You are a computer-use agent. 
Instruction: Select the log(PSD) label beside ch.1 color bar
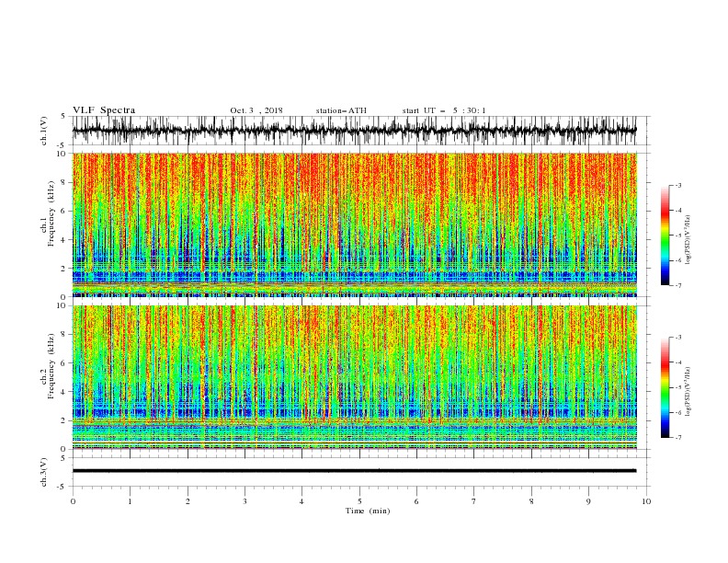tap(688, 240)
